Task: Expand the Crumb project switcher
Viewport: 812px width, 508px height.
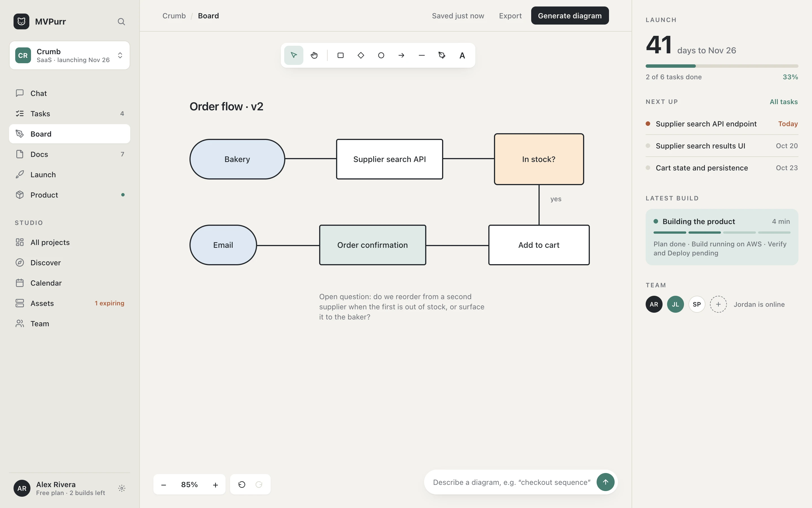Action: pyautogui.click(x=69, y=55)
